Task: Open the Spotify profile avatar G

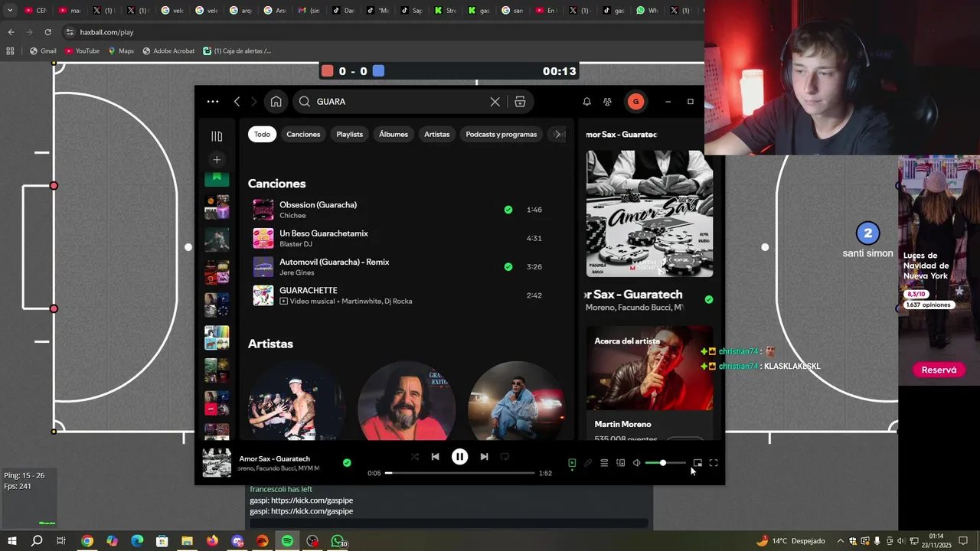Action: click(x=635, y=102)
